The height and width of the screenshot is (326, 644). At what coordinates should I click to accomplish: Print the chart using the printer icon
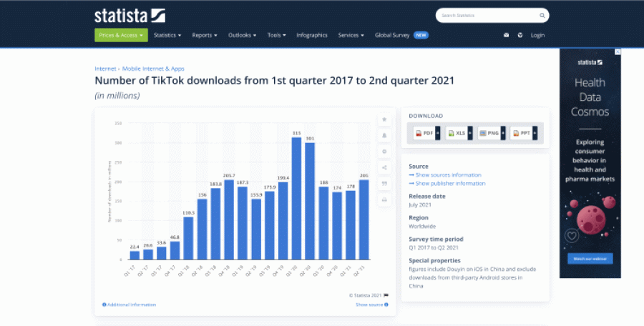pos(384,199)
